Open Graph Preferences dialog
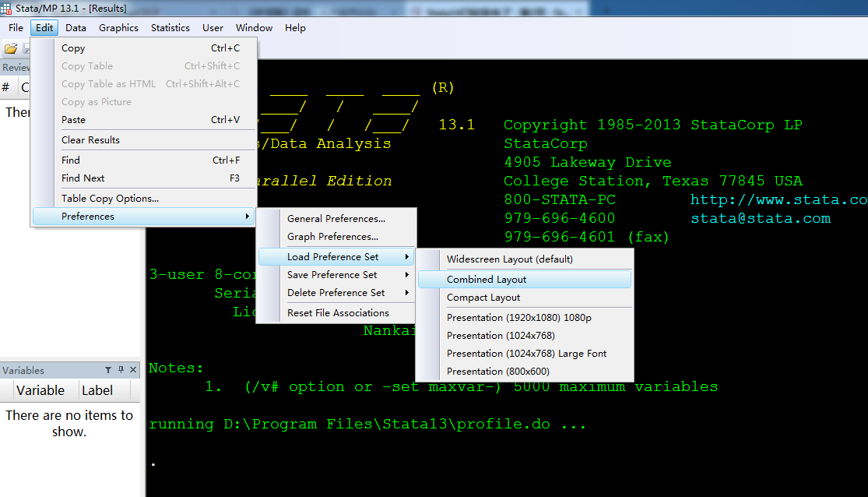 click(x=332, y=237)
